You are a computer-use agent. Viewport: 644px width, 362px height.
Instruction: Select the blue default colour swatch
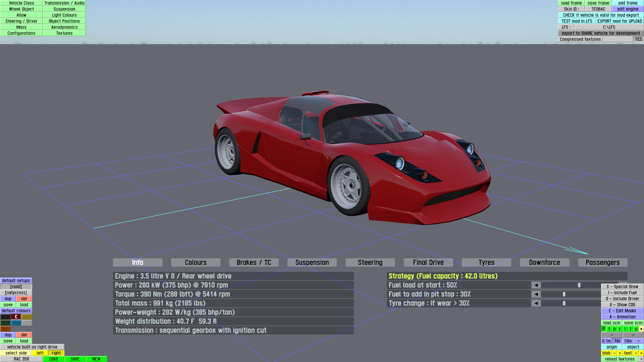(x=16, y=323)
